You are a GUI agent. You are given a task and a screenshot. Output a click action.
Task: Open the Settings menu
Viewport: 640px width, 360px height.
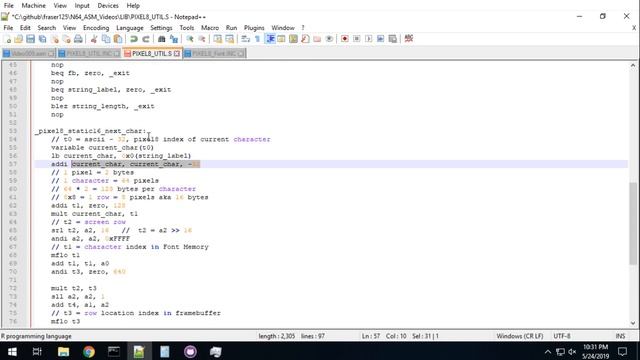click(x=161, y=28)
